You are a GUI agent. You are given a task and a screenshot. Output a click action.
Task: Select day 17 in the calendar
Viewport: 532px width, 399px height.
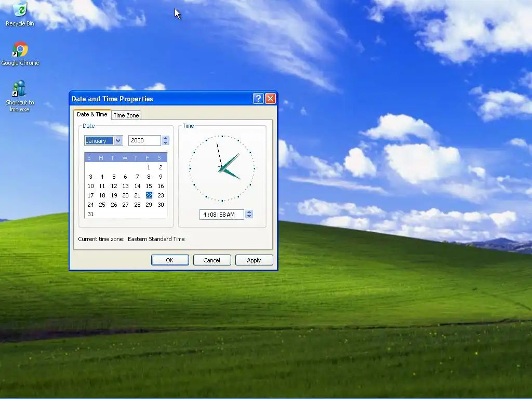(x=90, y=195)
